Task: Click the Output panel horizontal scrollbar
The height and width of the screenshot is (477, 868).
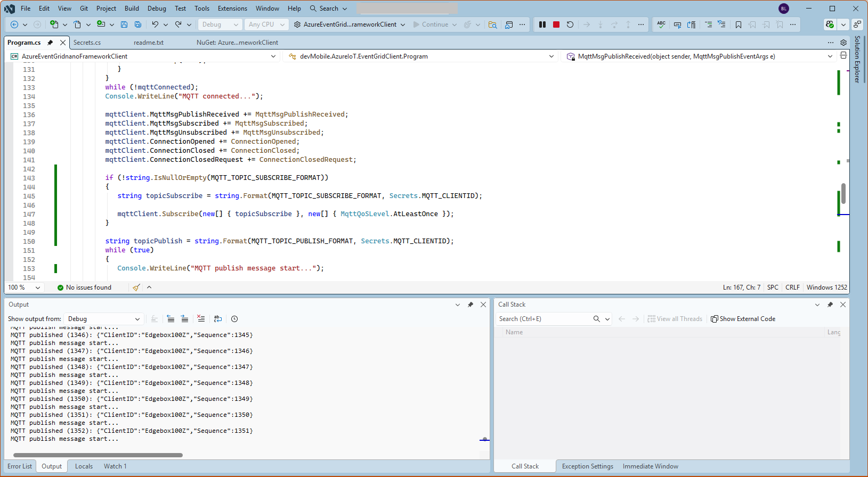Action: [x=98, y=455]
